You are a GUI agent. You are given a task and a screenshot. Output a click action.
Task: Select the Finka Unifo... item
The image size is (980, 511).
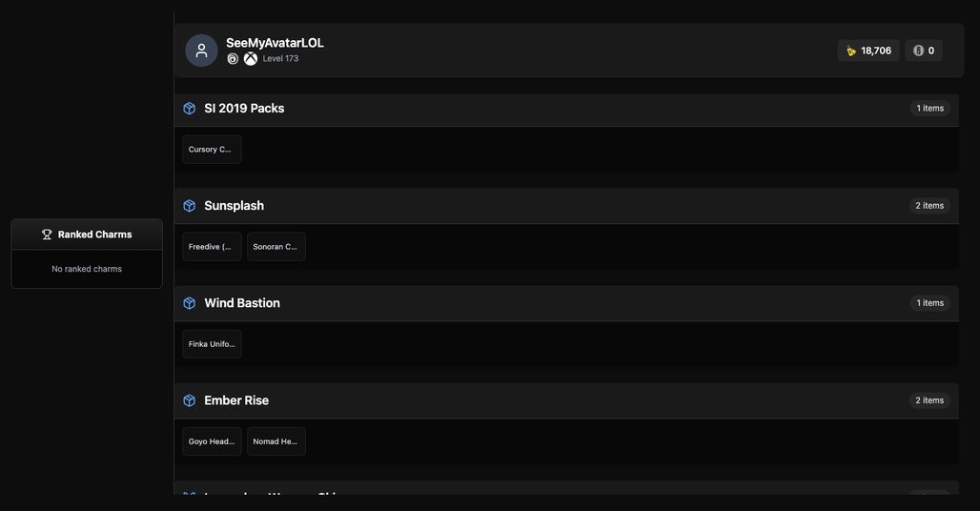click(212, 344)
